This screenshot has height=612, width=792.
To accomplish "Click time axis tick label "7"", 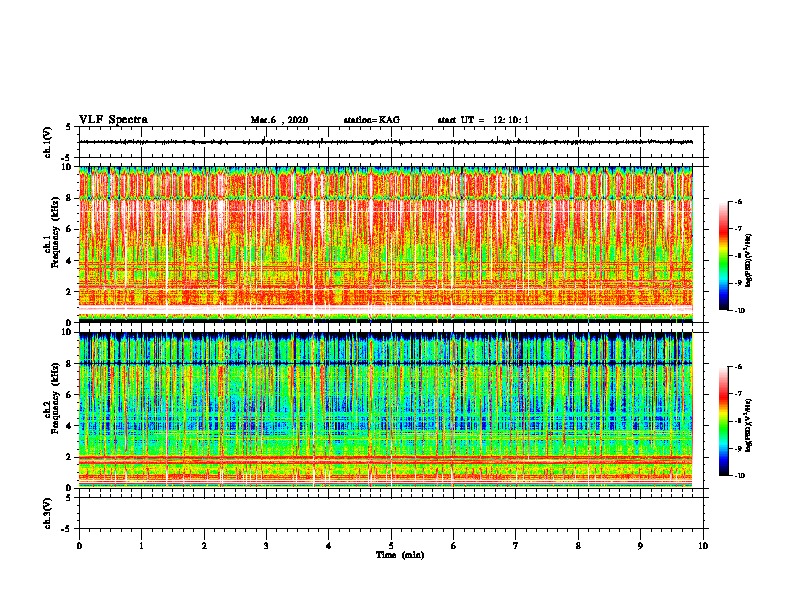I will tap(516, 546).
